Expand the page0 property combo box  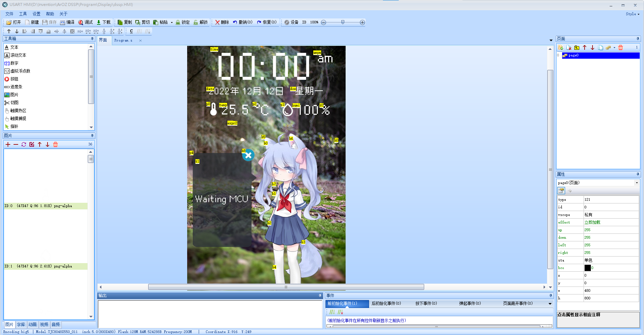636,182
